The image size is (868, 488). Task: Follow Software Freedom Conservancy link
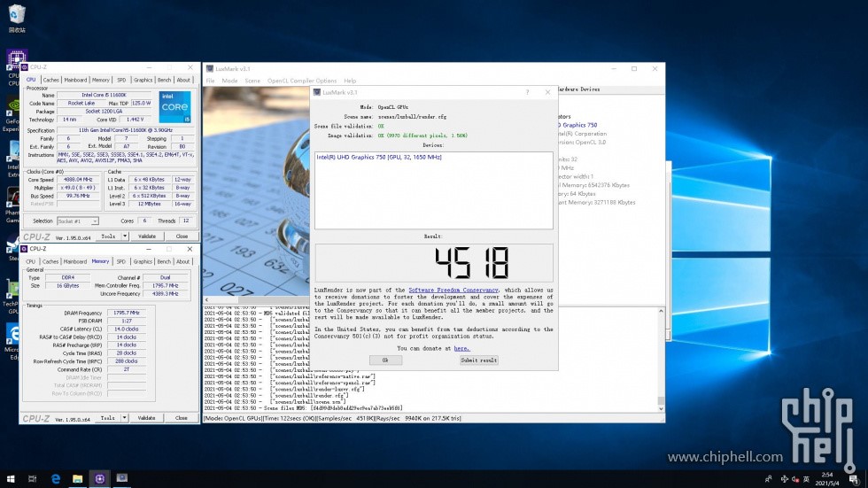[x=453, y=290]
